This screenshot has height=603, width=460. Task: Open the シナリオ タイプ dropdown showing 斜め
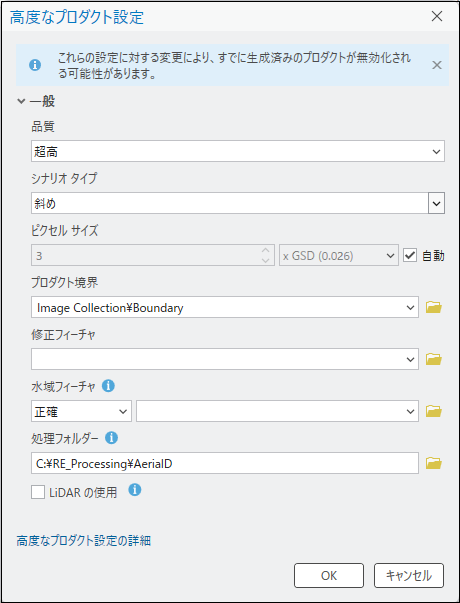pyautogui.click(x=238, y=203)
